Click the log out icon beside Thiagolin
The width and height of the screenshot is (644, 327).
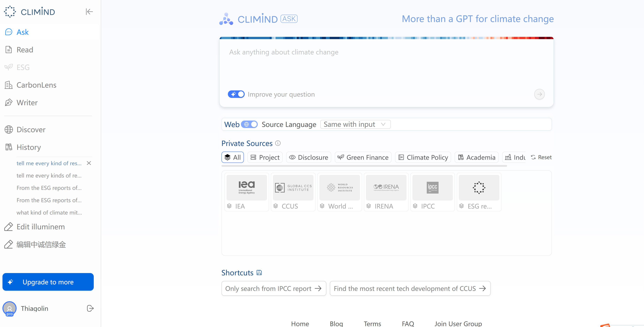click(90, 308)
